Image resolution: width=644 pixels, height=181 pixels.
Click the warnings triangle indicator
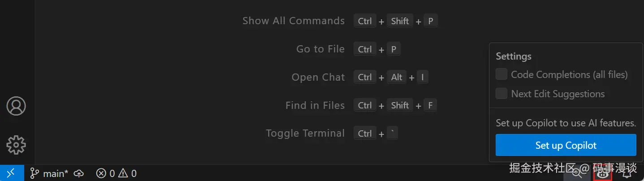click(x=127, y=173)
